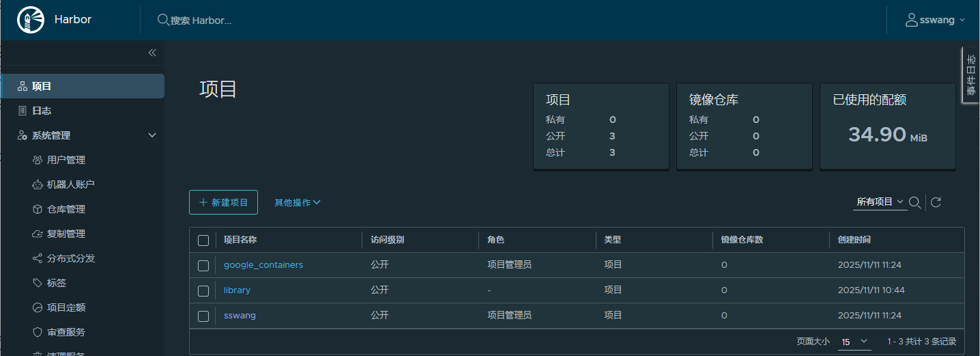
Task: Check the sswang row checkbox
Action: pyautogui.click(x=203, y=316)
